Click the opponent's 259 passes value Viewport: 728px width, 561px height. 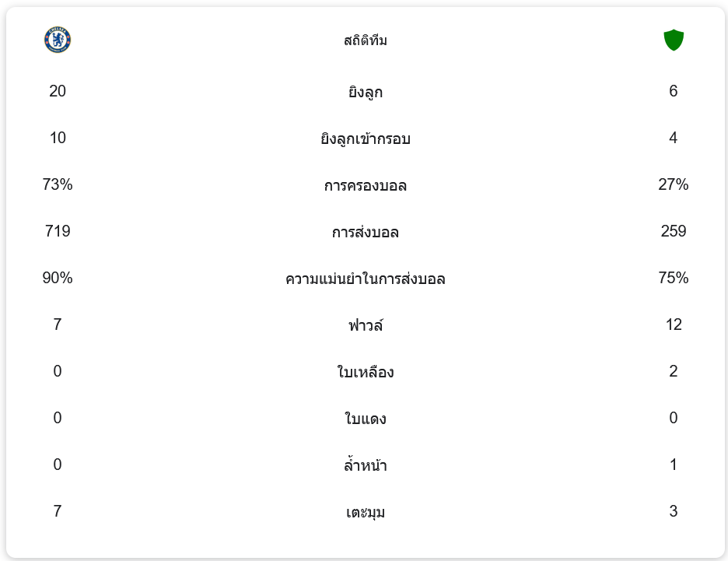tap(673, 231)
